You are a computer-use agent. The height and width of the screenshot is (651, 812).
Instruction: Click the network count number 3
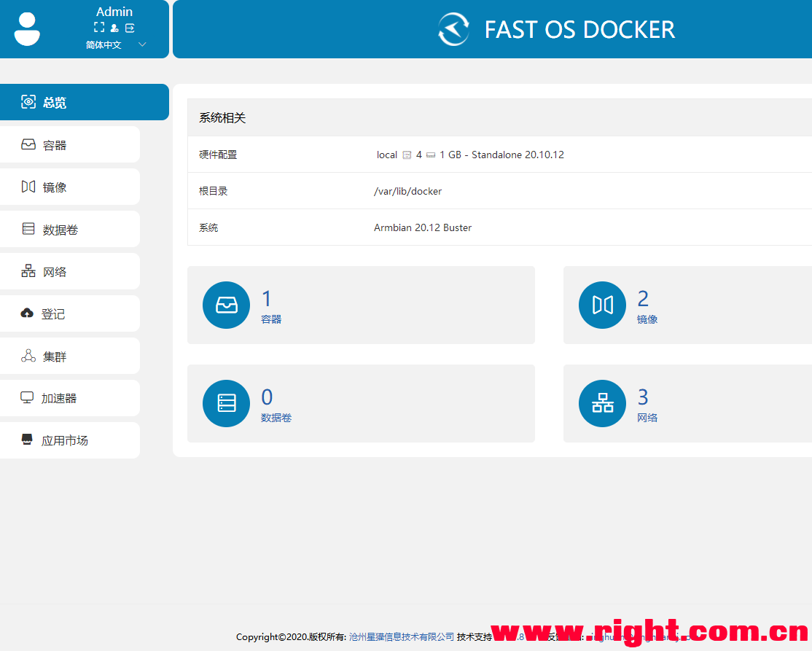[x=643, y=397]
